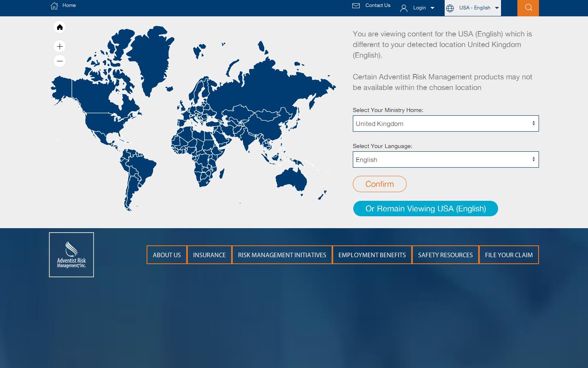Open FILE YOUR CLAIM
Screen dimensions: 588x368
click(508, 255)
